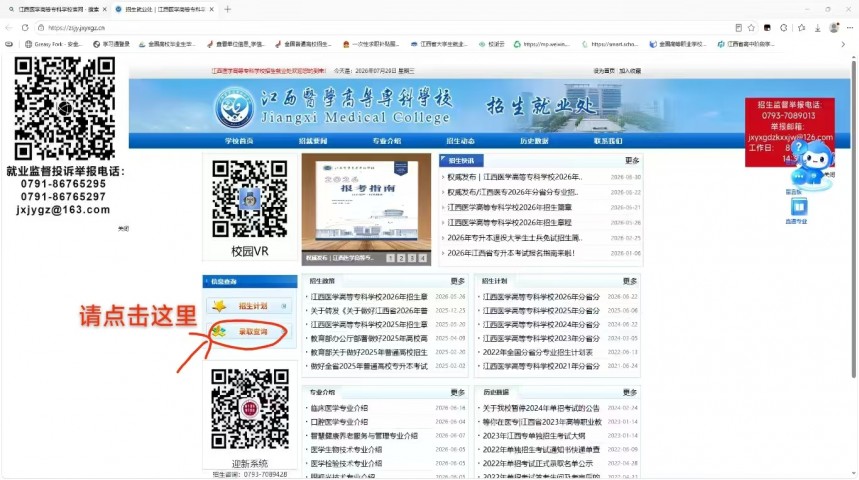The image size is (859, 480).
Task: Click the browser back arrow
Action: [9, 27]
